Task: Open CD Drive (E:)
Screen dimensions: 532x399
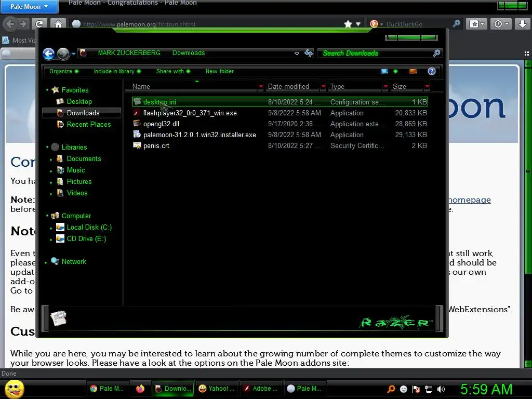Action: coord(86,238)
